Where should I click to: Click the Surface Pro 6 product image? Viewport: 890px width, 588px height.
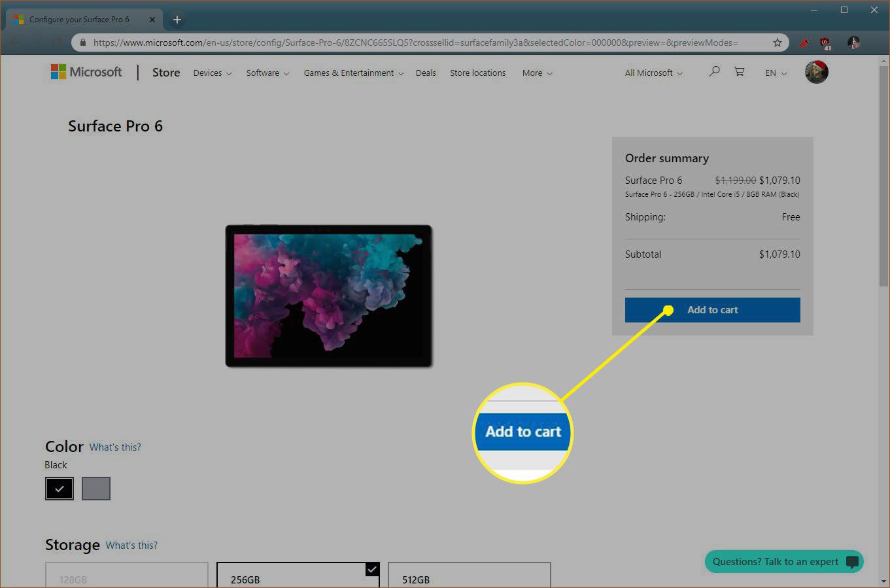click(329, 296)
